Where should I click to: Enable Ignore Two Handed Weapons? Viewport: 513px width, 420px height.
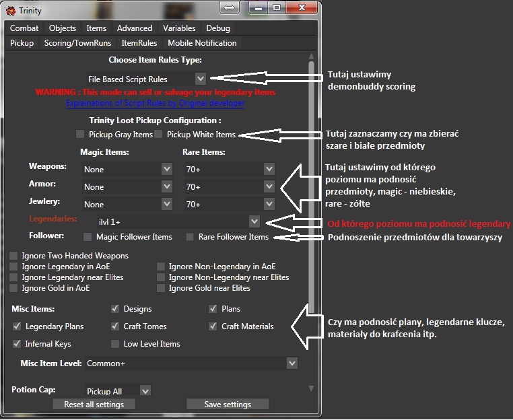(x=13, y=256)
